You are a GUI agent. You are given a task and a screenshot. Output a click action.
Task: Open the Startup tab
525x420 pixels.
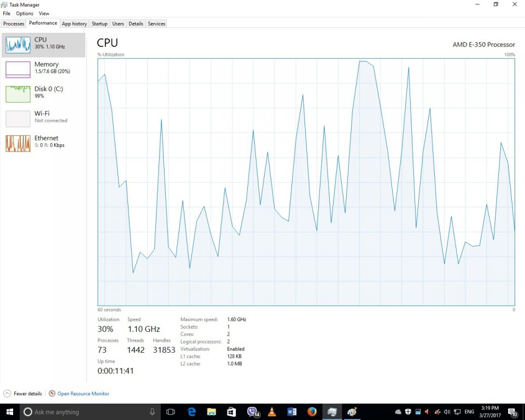[100, 24]
